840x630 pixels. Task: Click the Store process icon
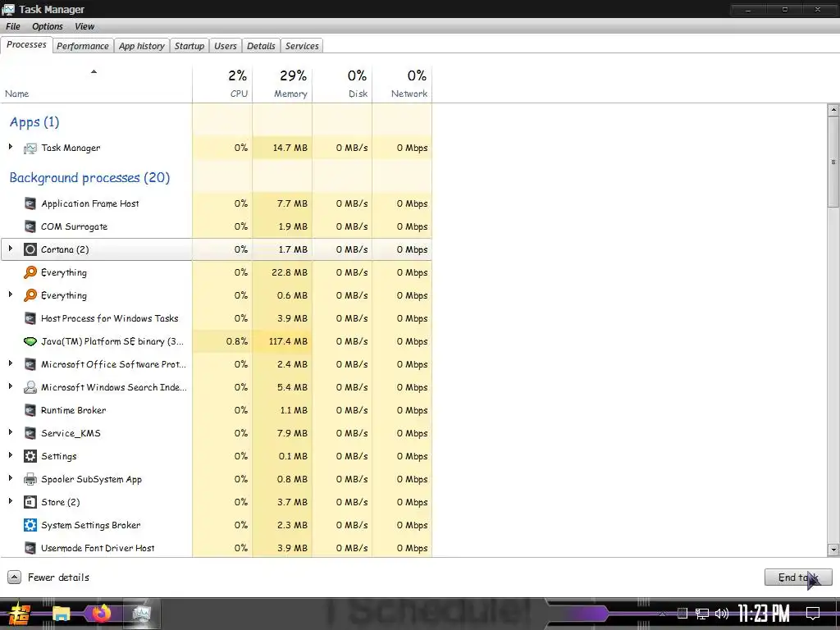30,502
